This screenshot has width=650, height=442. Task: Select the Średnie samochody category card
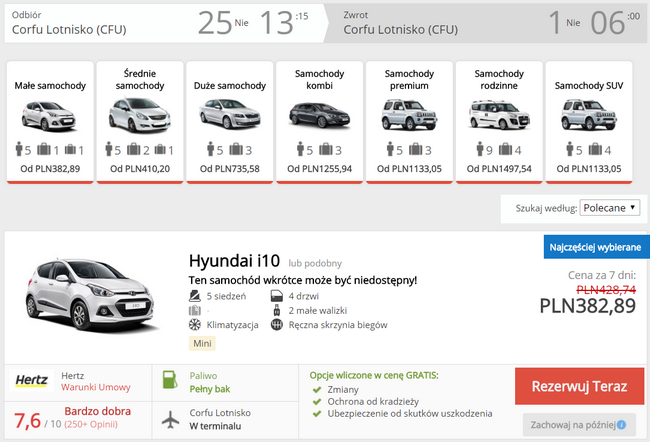point(140,122)
